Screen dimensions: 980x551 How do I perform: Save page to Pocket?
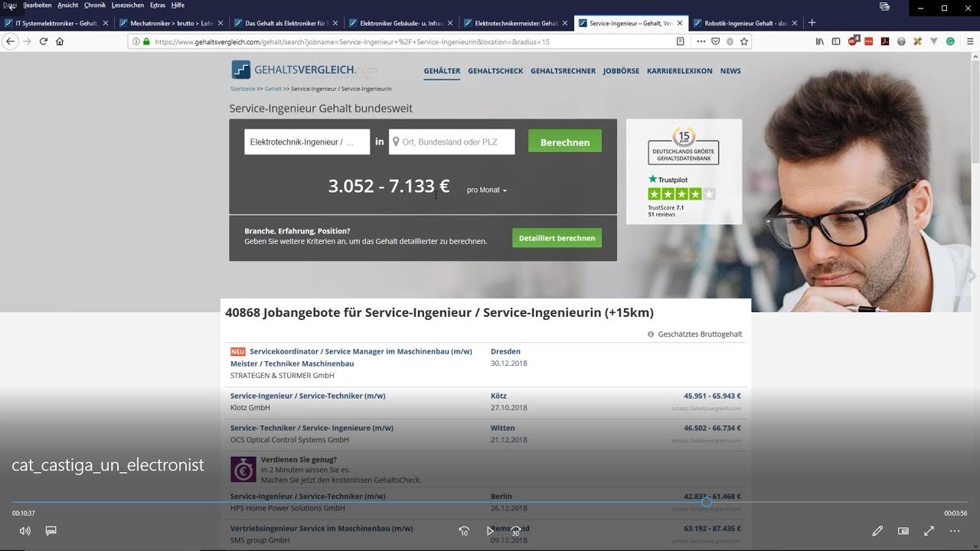click(x=716, y=41)
